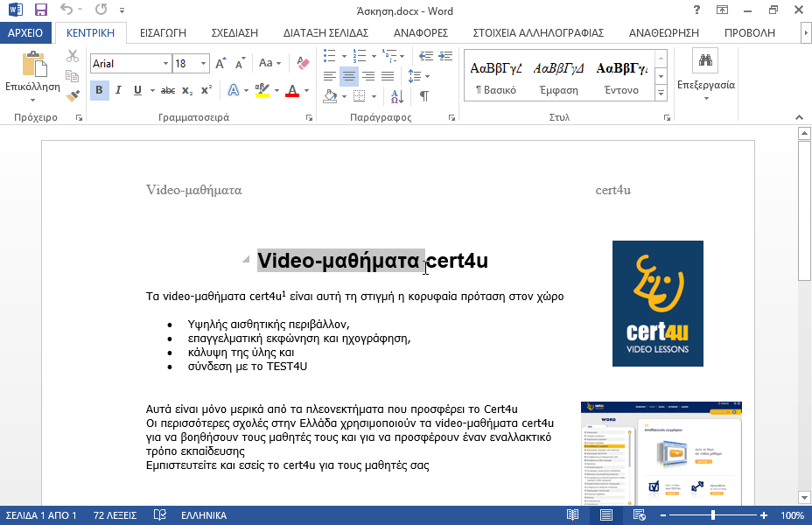Sort text with the A-Z sort icon
The width and height of the screenshot is (812, 525).
[396, 96]
